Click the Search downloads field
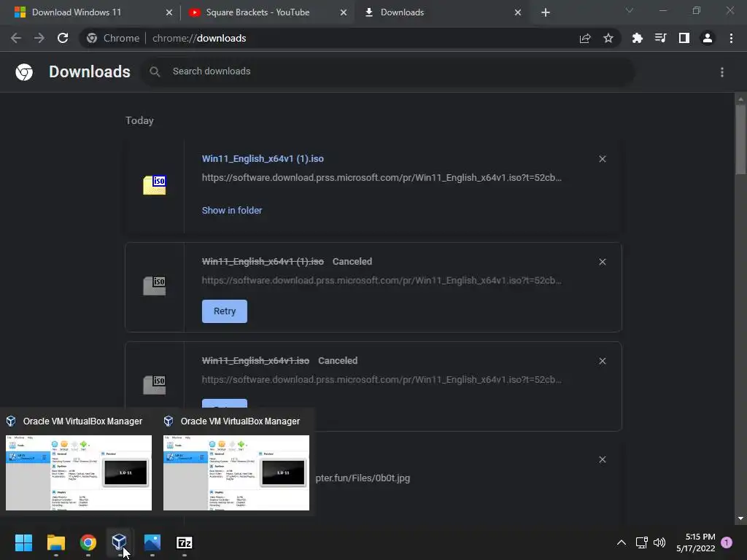The height and width of the screenshot is (560, 747). tap(387, 71)
